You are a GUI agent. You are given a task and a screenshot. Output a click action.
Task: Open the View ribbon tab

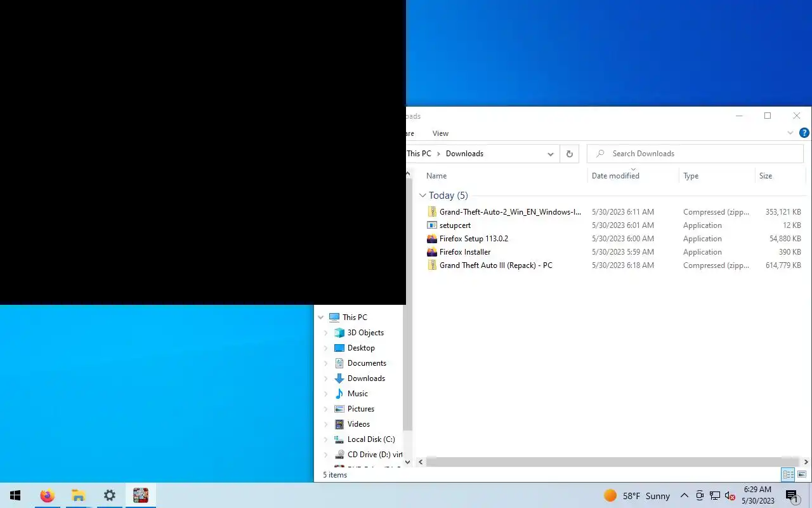tap(440, 133)
